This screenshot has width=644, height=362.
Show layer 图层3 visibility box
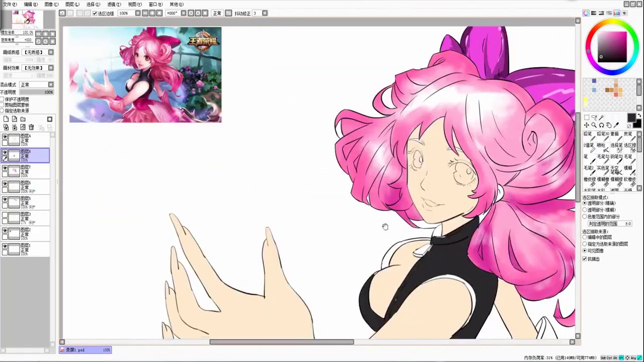pos(5,215)
